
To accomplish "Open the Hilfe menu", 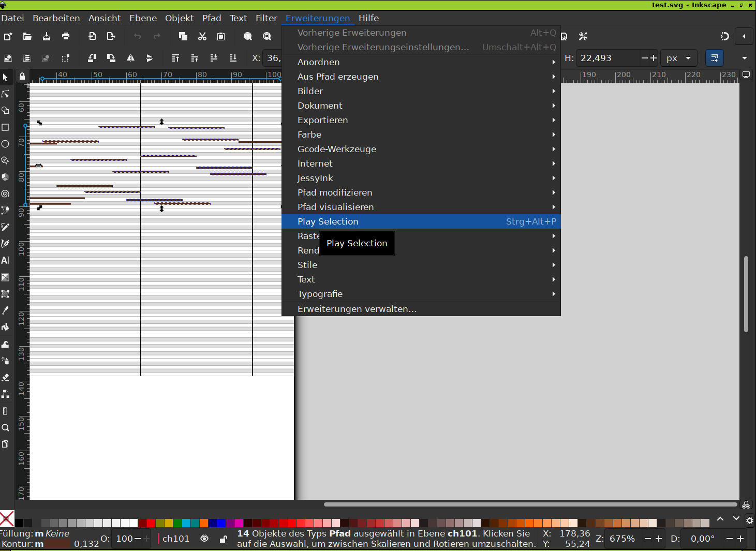I will point(369,18).
